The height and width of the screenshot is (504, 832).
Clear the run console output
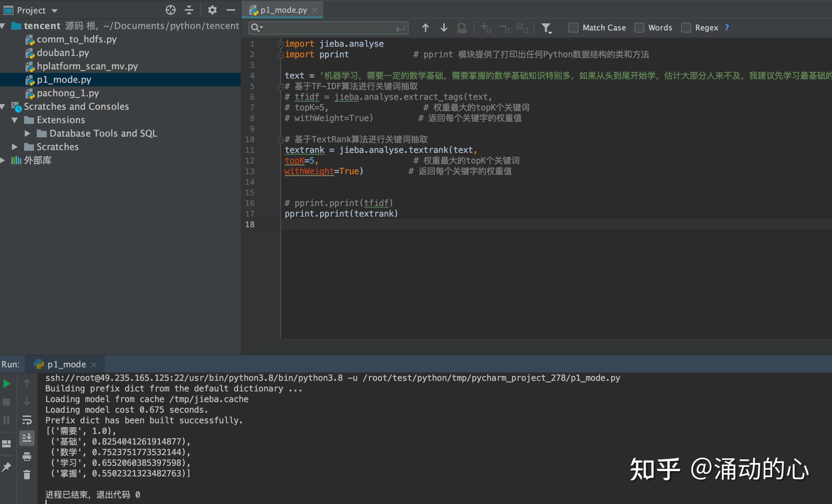tap(27, 474)
